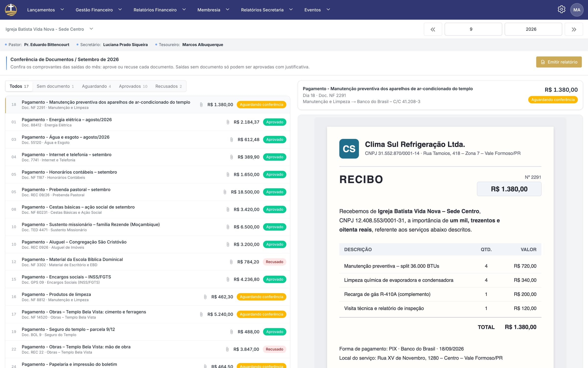This screenshot has height=368, width=588.
Task: Open attachment clip on Escola Bíblica Dominical row
Action: [x=231, y=262]
